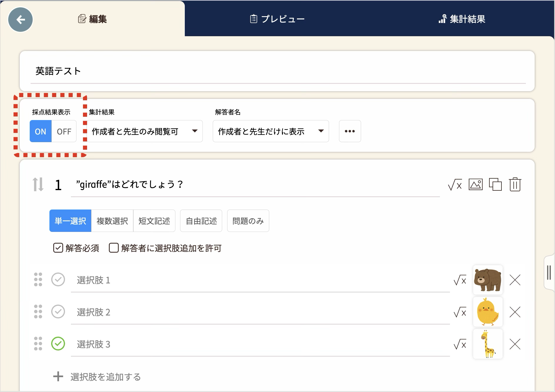
Task: Click the drag handle for 選択肢 2
Action: [x=38, y=311]
